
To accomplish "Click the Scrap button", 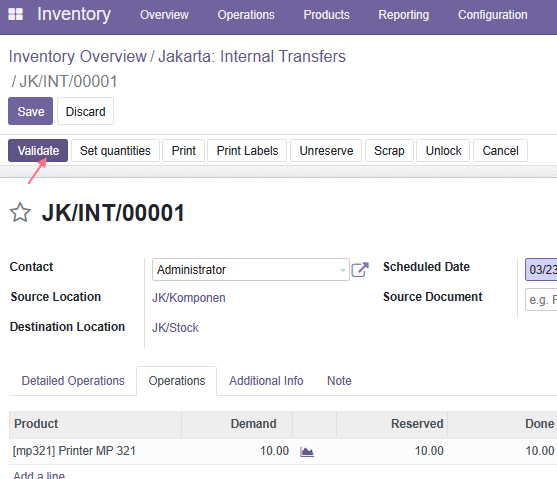I will 389,151.
